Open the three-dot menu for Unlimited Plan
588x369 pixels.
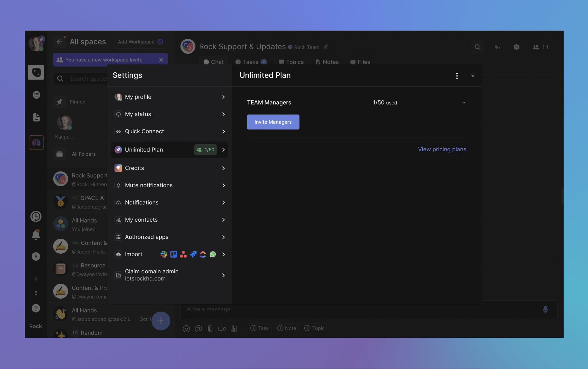(x=457, y=76)
